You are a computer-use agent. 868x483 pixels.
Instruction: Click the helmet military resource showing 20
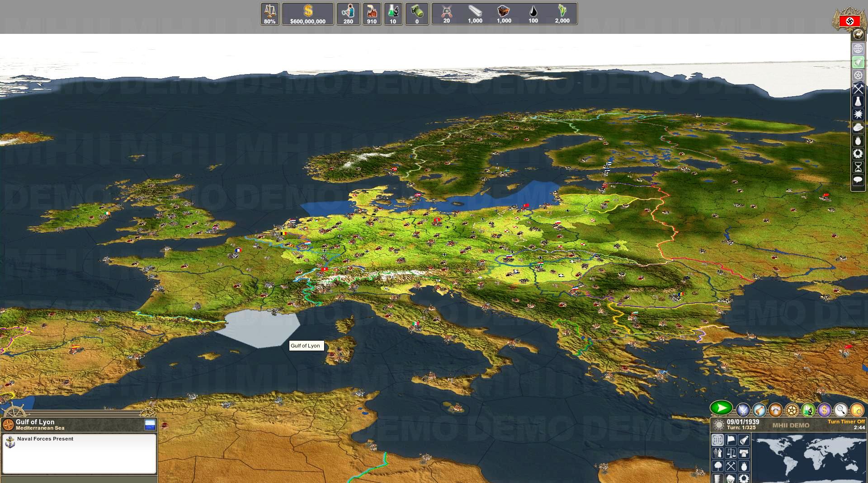click(447, 14)
